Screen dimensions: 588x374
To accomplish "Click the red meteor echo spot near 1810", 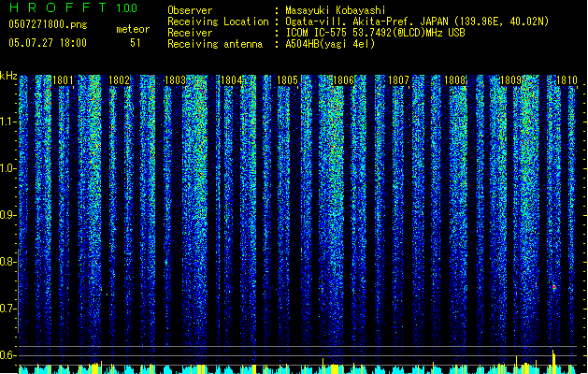I will pyautogui.click(x=553, y=287).
